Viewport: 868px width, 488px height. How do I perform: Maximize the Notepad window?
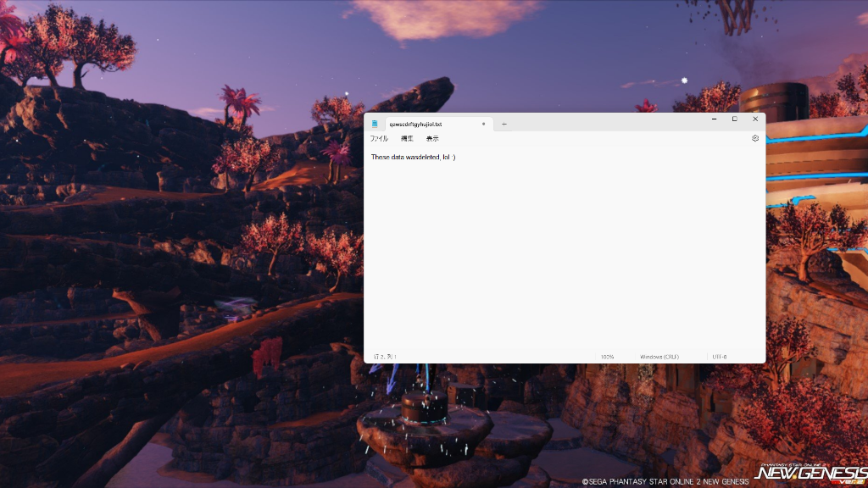point(735,119)
